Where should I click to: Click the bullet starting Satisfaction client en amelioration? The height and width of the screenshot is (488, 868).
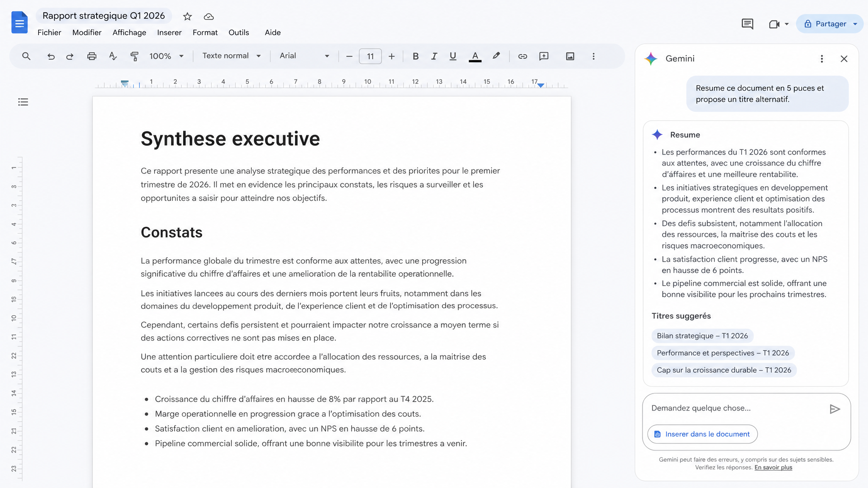coord(289,429)
